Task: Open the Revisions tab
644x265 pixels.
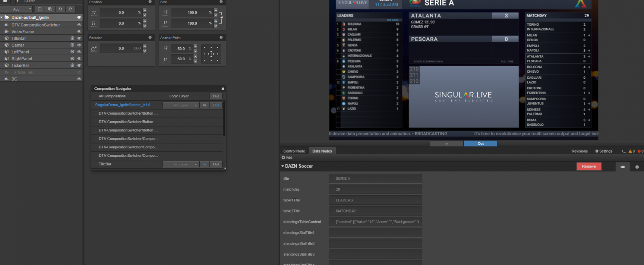Action: tap(579, 151)
